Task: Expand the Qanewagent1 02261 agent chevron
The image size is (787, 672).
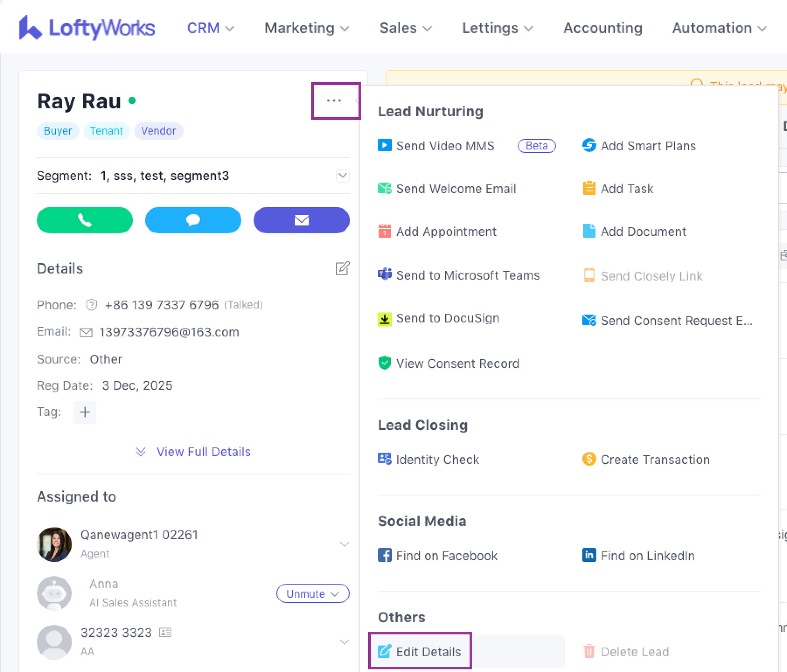Action: [x=344, y=544]
